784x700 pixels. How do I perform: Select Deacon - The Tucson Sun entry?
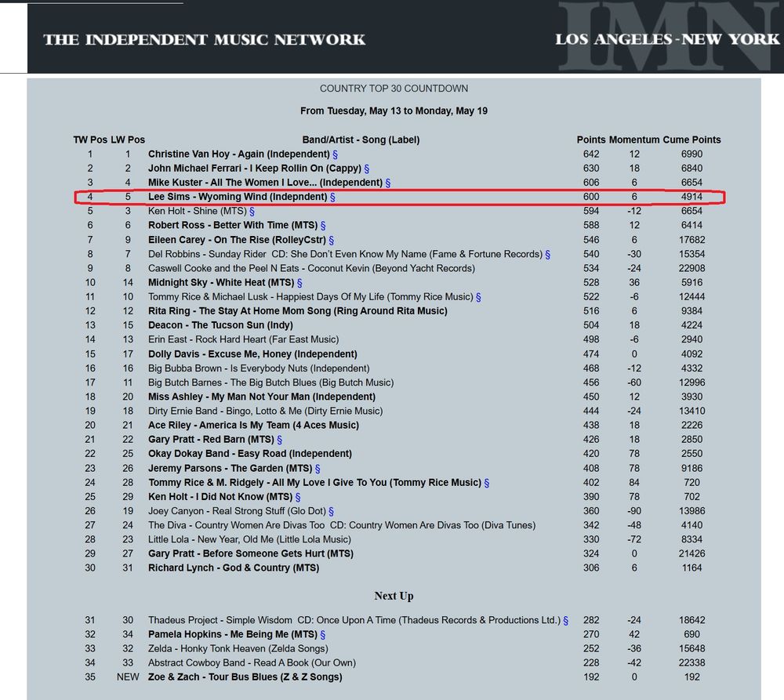coord(220,325)
